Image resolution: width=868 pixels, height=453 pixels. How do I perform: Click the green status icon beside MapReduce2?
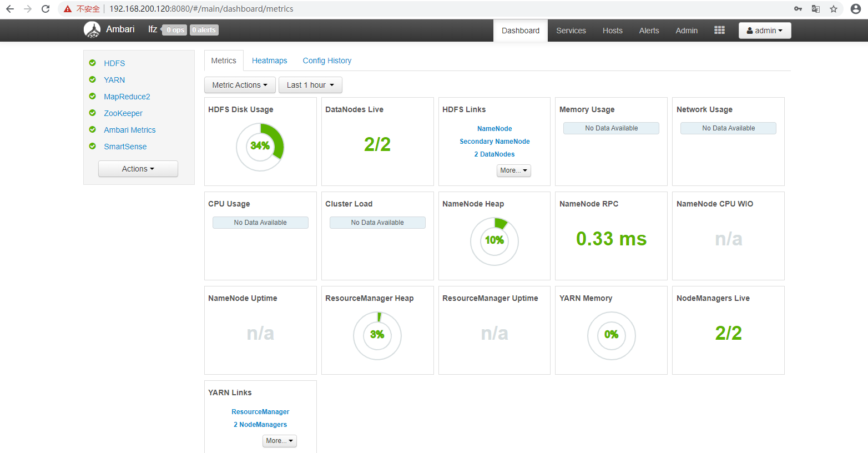coord(93,96)
